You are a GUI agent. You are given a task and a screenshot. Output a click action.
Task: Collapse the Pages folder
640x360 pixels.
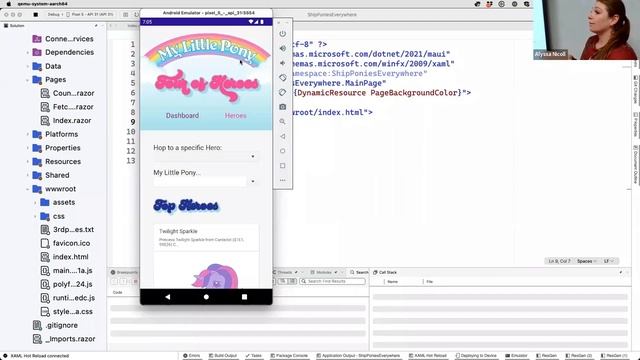[28, 80]
